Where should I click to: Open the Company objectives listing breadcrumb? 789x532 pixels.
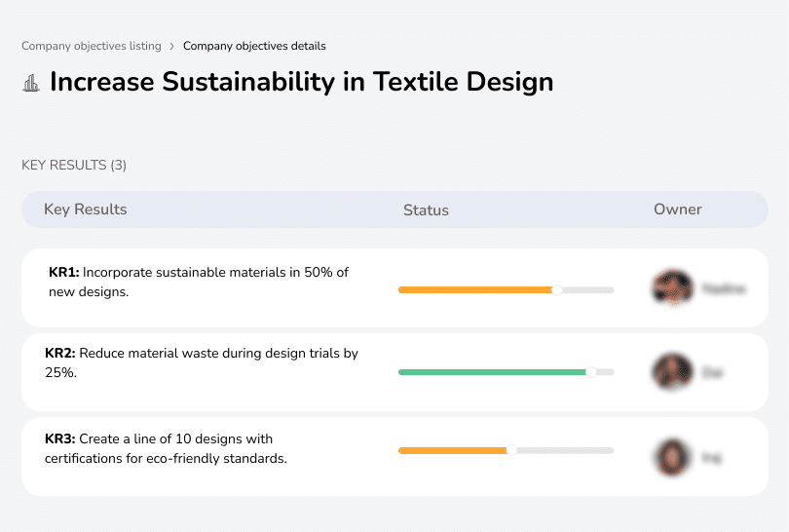pos(92,46)
